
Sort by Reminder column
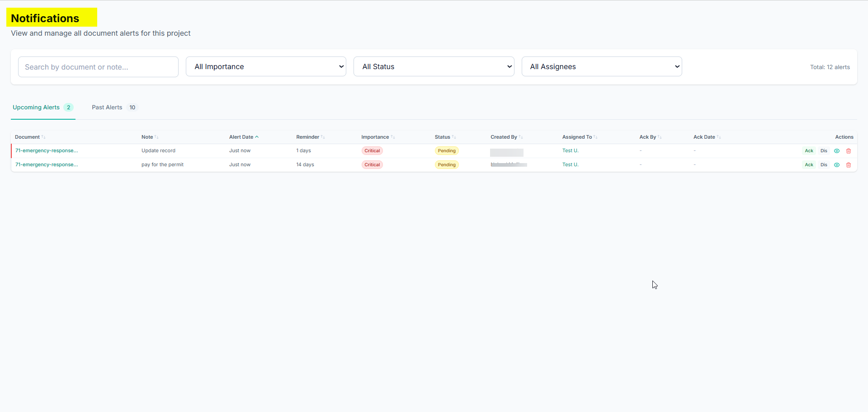click(x=311, y=137)
